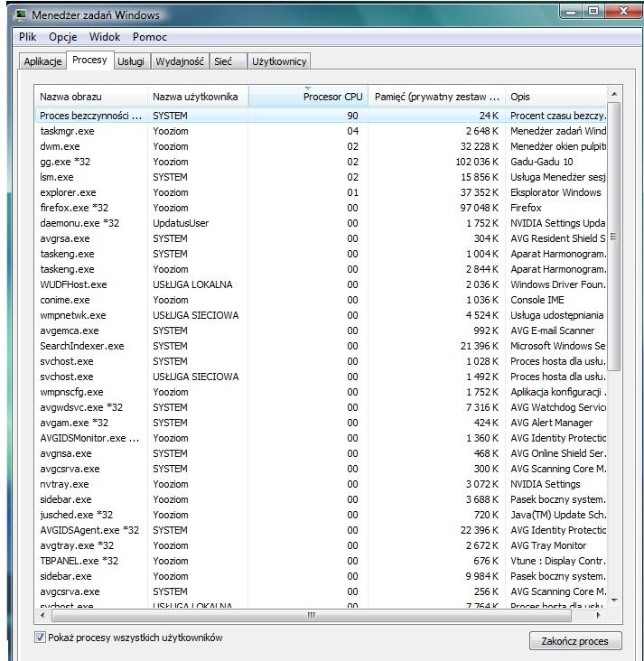The image size is (644, 661).
Task: Select the 'gg.exe *32' process
Action: [322, 162]
